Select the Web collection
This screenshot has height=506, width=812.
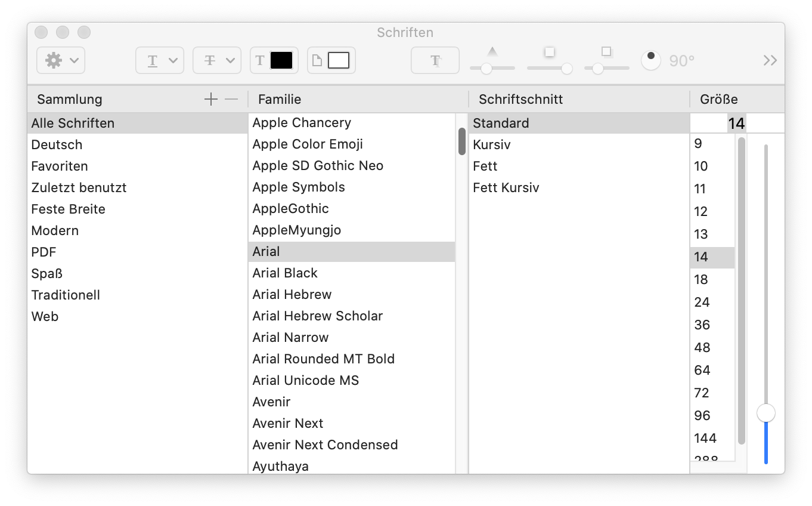point(138,316)
